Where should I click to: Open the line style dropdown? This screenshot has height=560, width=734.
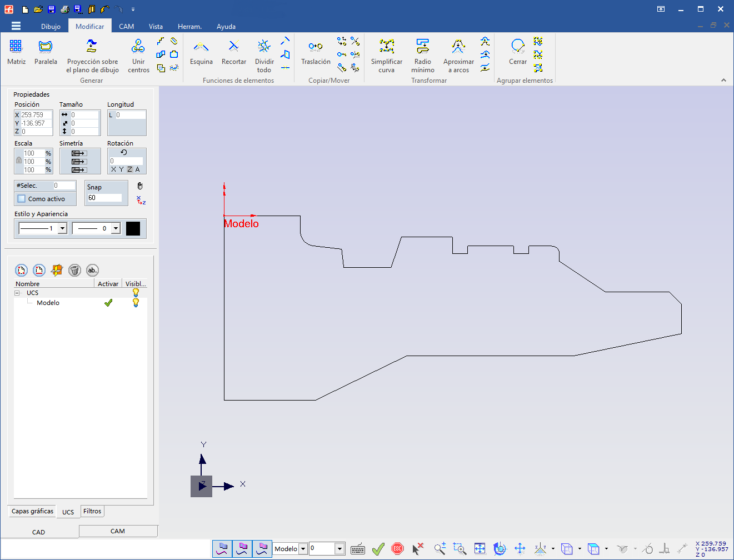[63, 228]
